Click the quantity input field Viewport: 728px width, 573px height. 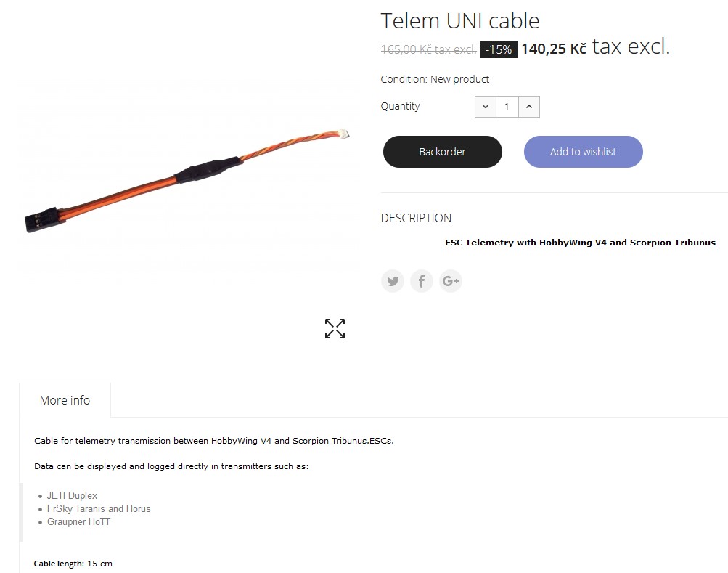pos(507,107)
